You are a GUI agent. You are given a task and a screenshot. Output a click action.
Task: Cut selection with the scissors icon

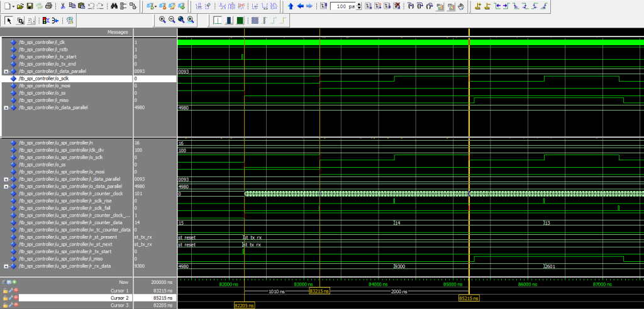(63, 6)
